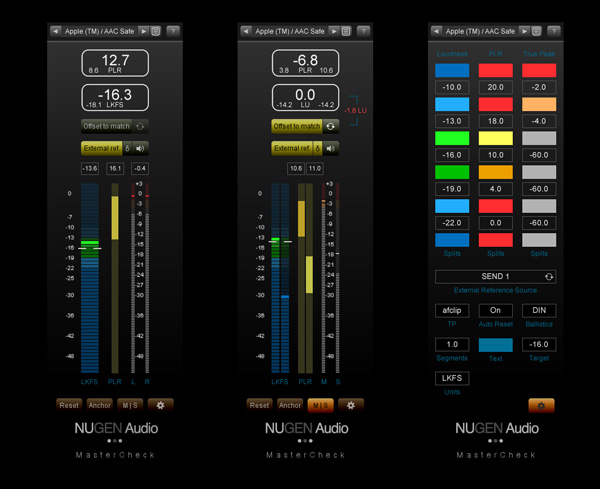
Task: Click next preset arrow in middle panel
Action: pyautogui.click(x=334, y=31)
